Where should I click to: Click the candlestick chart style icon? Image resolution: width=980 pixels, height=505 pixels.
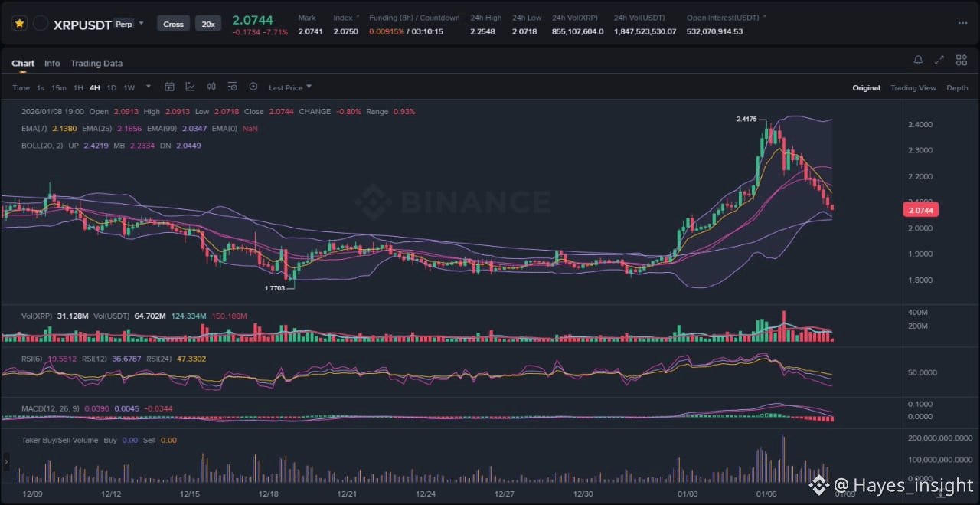click(x=211, y=87)
